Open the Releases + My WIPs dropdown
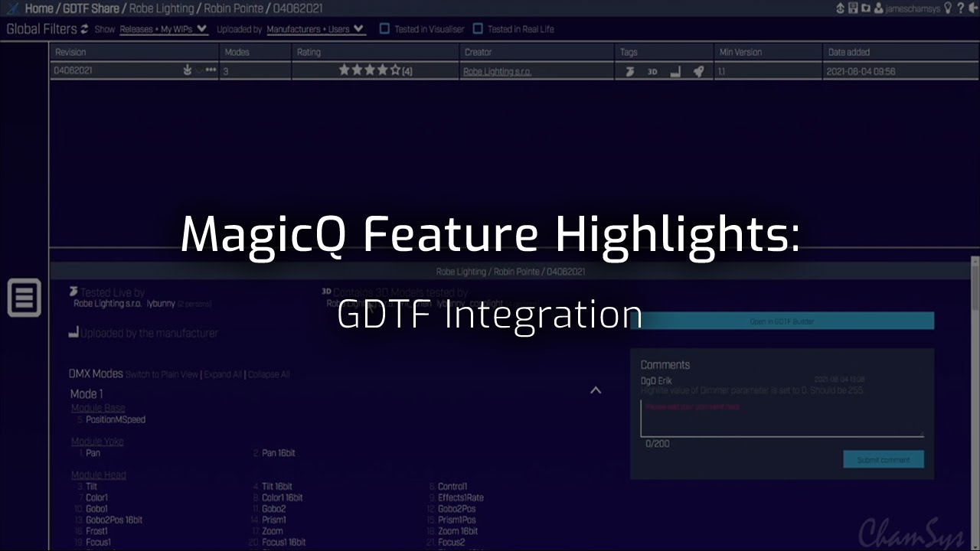The image size is (980, 551). pyautogui.click(x=163, y=29)
